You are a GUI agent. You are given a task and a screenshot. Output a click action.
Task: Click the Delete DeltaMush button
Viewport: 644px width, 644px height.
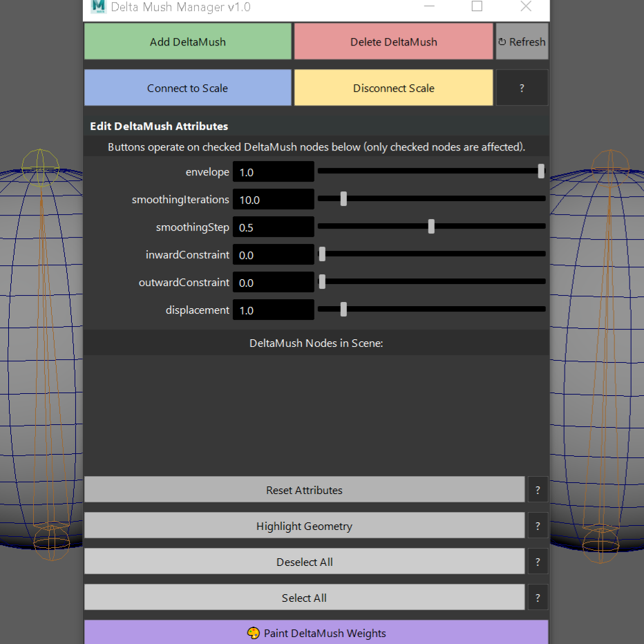pos(393,41)
